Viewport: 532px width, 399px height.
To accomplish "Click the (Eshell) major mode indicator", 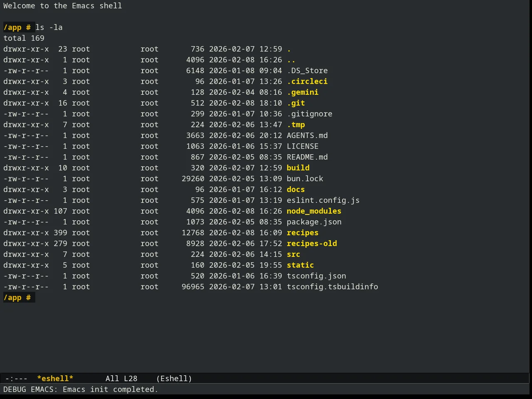I will pos(174,379).
